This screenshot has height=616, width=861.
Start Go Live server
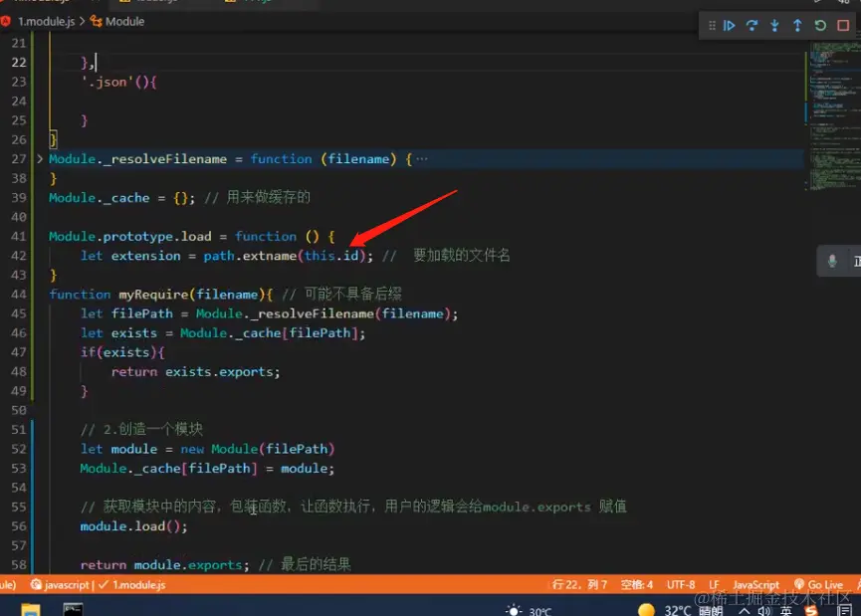coord(819,585)
